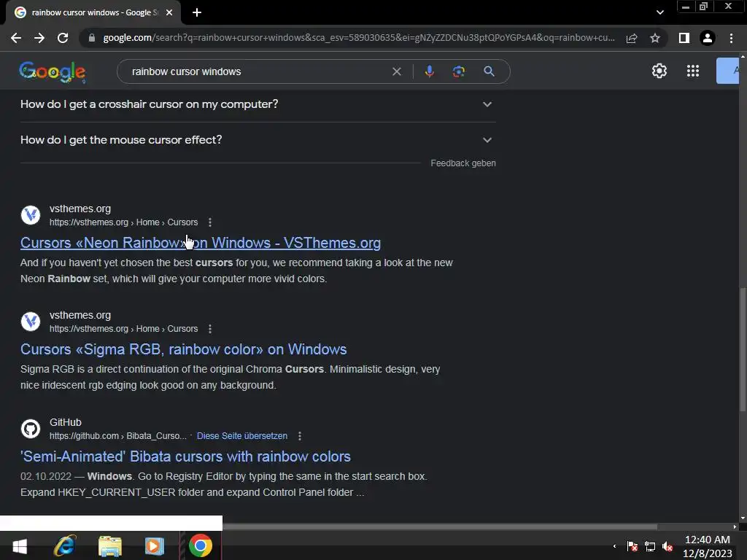
Task: Open Cursors Neon Rainbow on Windows result
Action: (201, 243)
